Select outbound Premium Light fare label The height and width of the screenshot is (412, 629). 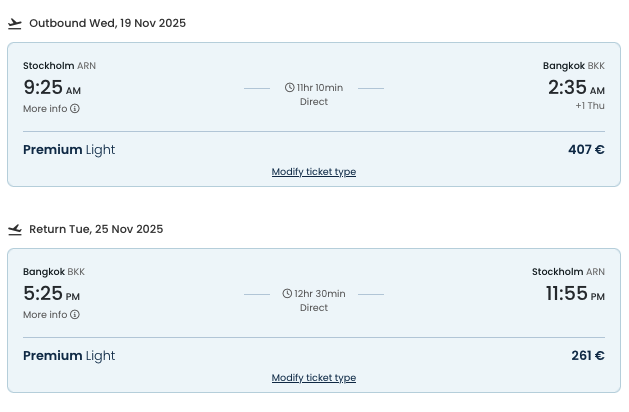(x=69, y=150)
